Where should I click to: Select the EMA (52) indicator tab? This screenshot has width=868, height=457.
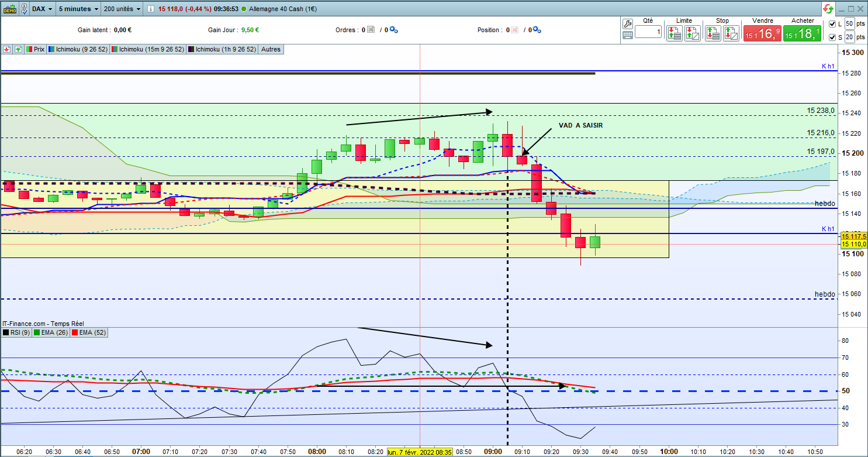pyautogui.click(x=88, y=333)
